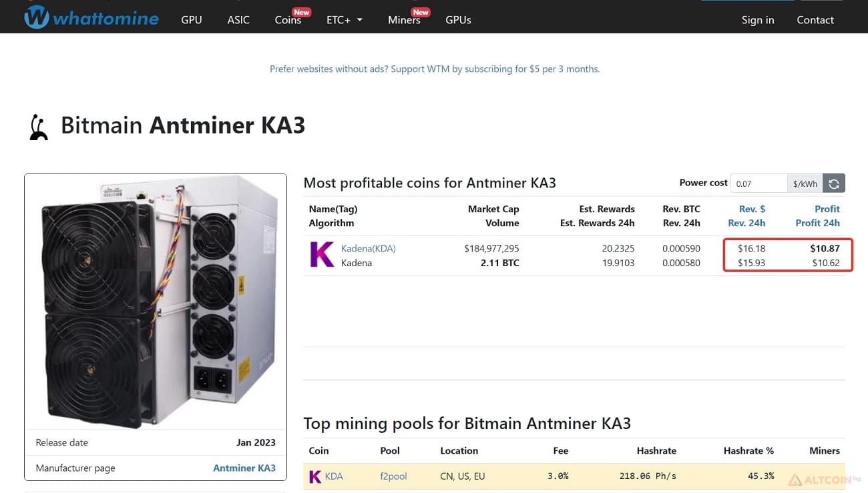The image size is (868, 493).
Task: Open the ASIC nav item
Action: pos(238,20)
